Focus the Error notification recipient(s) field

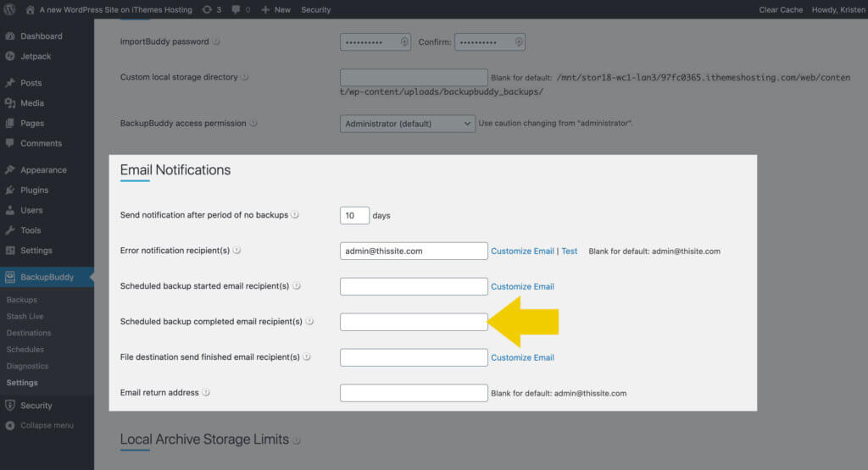414,251
